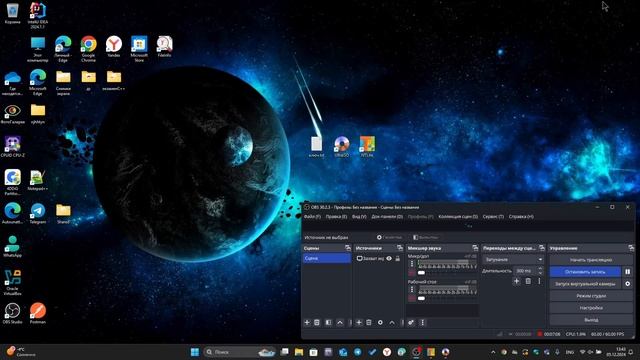640x360 pixels.
Task: Click the Выход button in OBS
Action: (591, 320)
